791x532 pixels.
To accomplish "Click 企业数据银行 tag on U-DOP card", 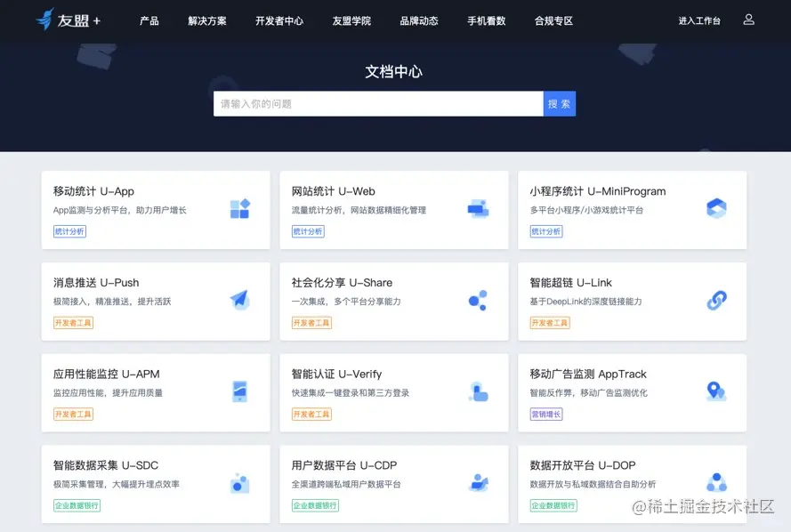I will (x=553, y=505).
